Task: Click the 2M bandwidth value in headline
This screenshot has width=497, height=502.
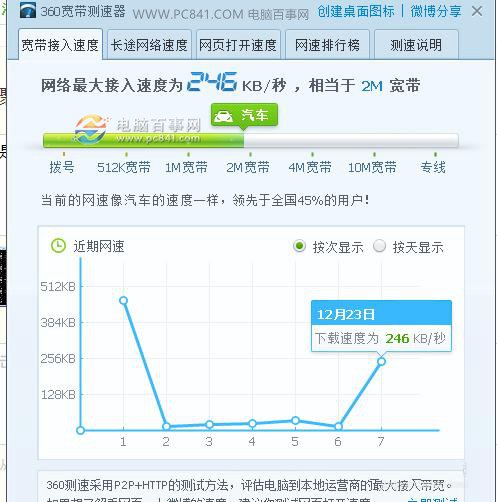Action: pos(372,86)
